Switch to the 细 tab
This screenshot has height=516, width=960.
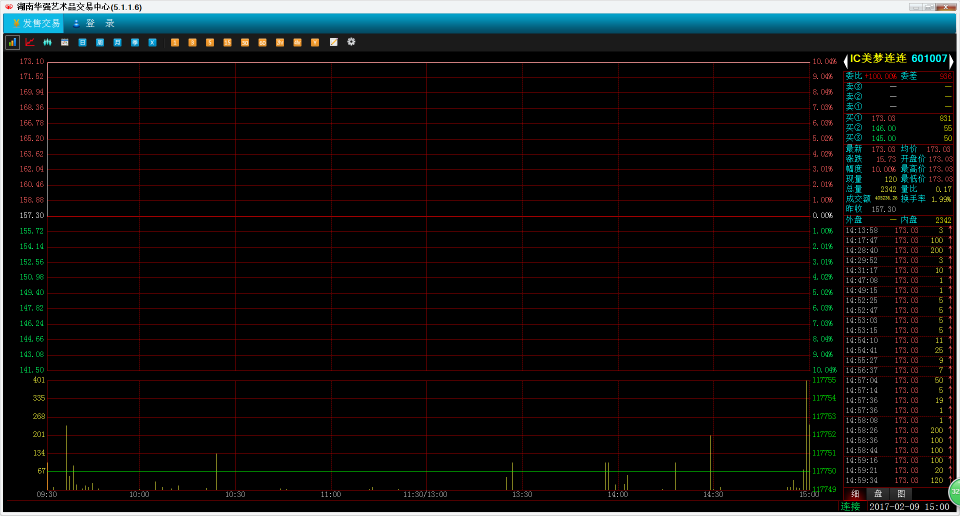coord(855,494)
